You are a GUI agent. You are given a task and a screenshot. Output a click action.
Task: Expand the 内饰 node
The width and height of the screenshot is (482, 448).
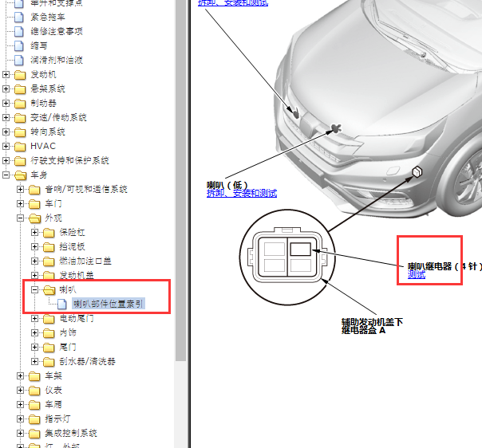(x=35, y=333)
